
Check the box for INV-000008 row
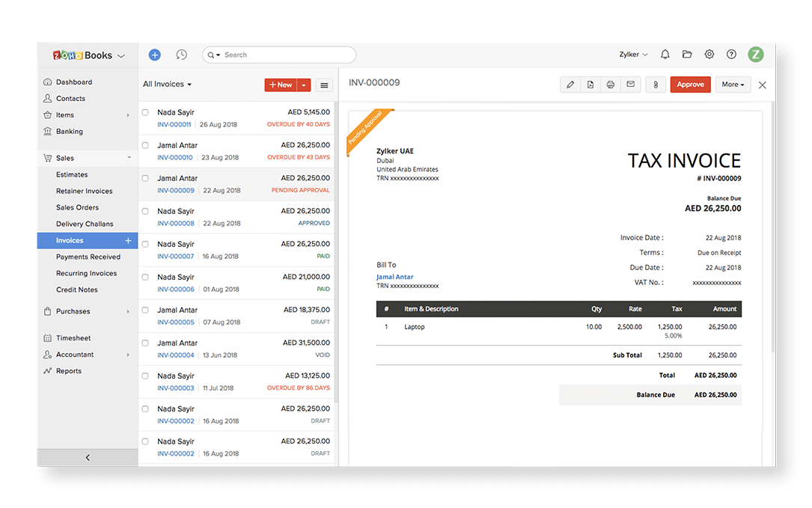[x=145, y=211]
